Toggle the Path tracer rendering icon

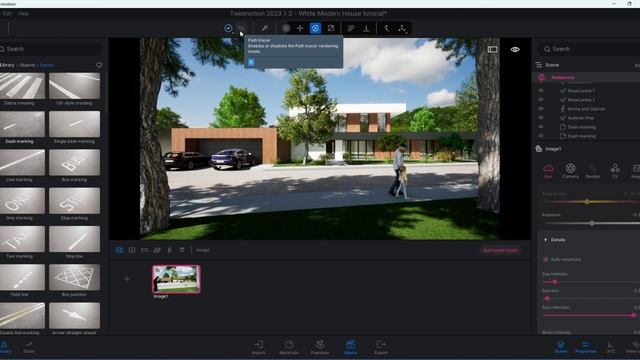[241, 28]
